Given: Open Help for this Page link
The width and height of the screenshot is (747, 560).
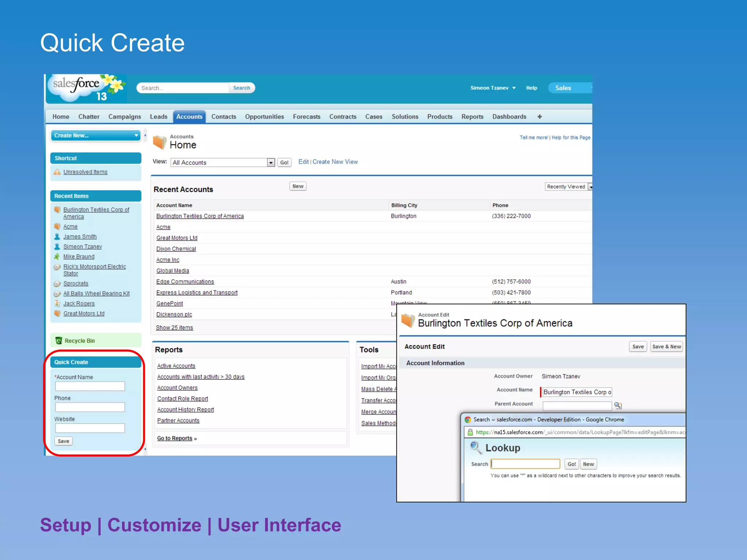Looking at the screenshot, I should (x=571, y=137).
